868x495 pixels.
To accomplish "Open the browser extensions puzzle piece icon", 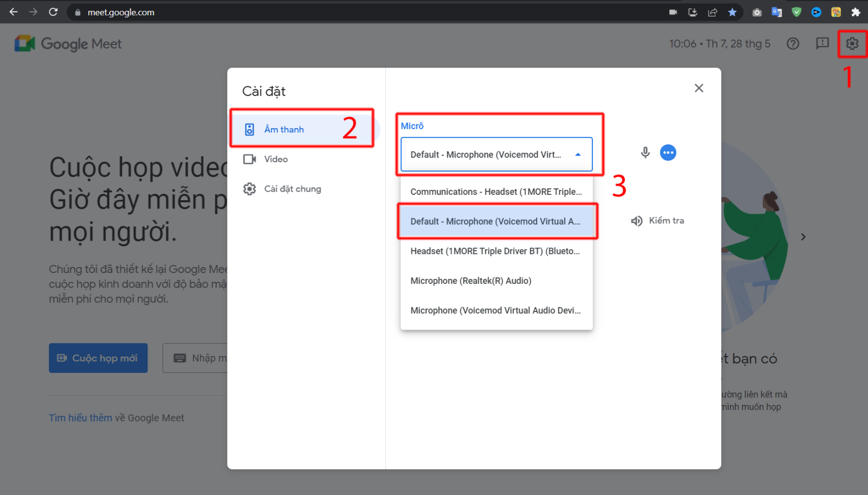I will pos(856,11).
